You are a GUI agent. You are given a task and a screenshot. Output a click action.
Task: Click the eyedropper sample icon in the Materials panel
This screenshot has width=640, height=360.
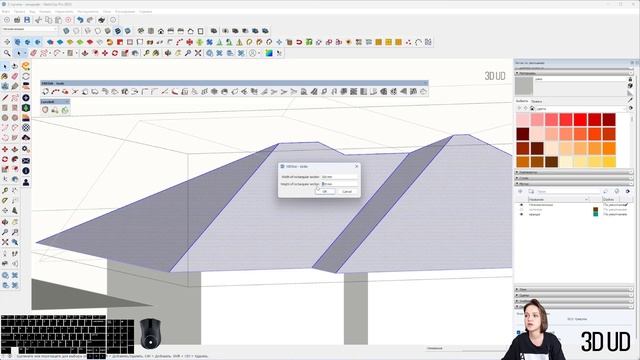(630, 100)
